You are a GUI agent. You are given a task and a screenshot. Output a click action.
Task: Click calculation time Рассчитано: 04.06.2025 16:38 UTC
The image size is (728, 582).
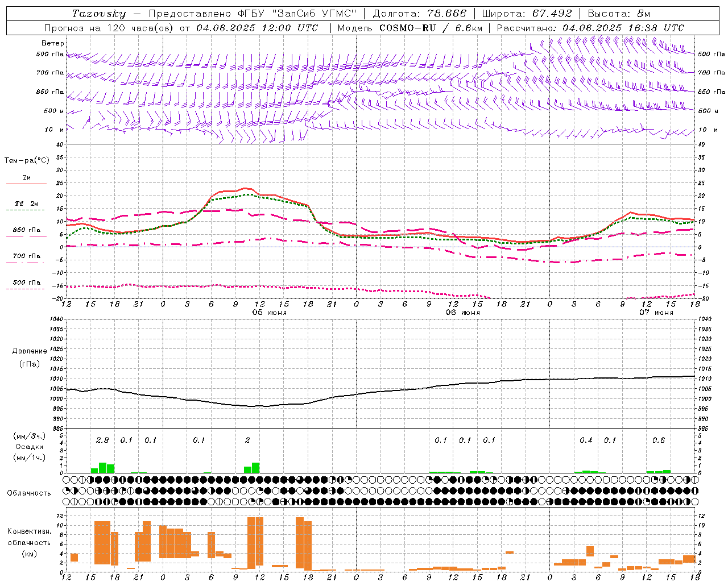(x=590, y=28)
